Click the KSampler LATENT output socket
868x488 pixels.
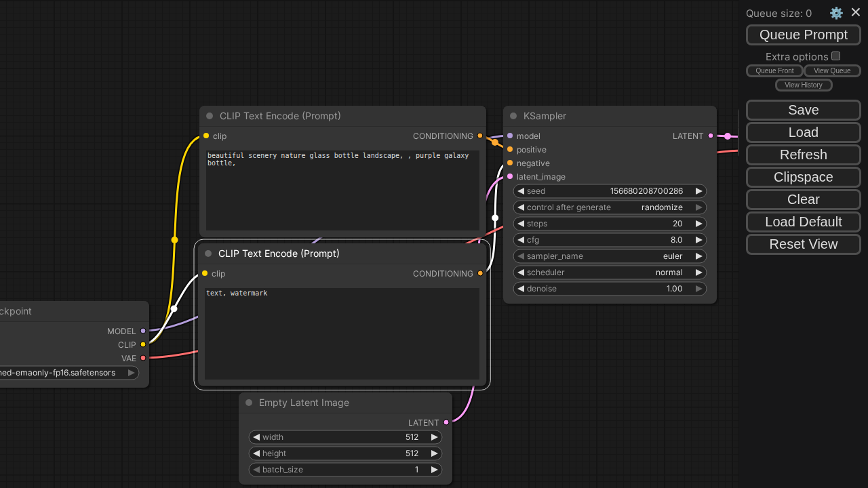pyautogui.click(x=711, y=136)
